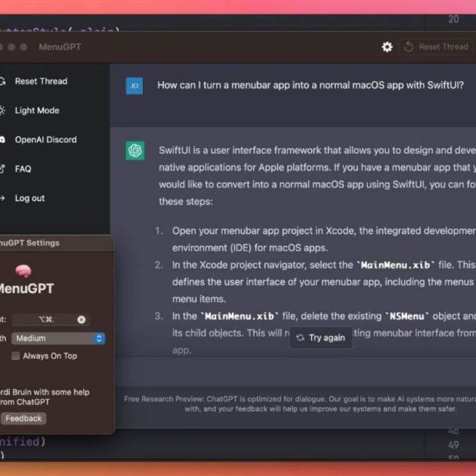Enable the Always On Top checkbox

[x=16, y=356]
